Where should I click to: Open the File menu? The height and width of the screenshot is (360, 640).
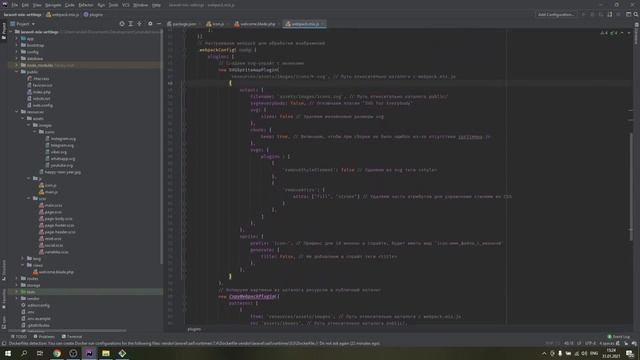pyautogui.click(x=15, y=5)
